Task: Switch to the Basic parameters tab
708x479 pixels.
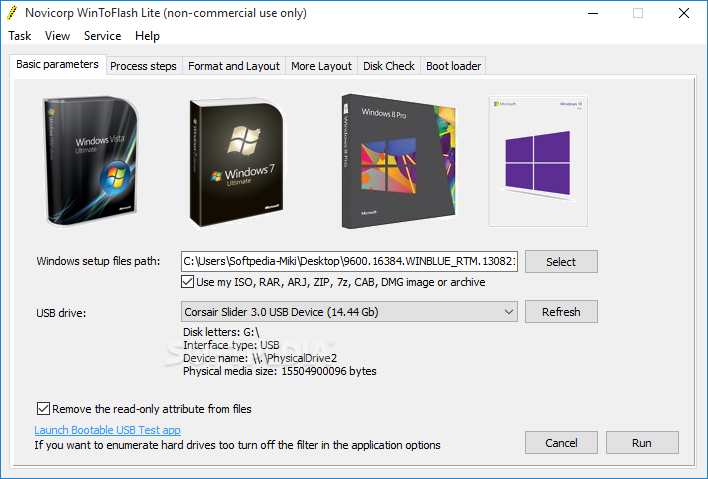Action: pos(57,65)
